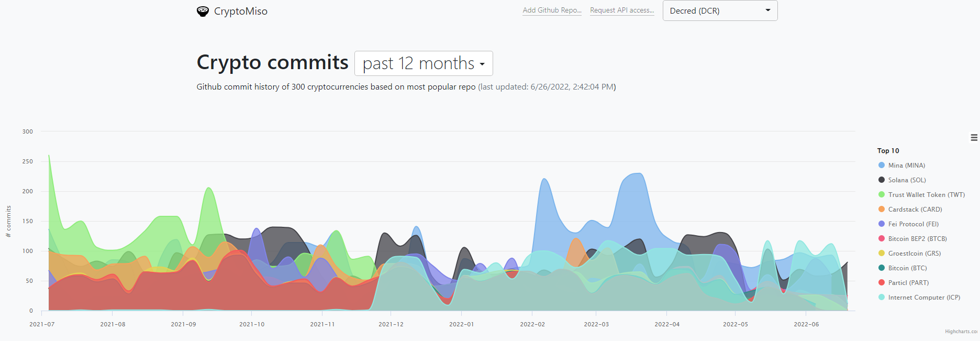Click the 2021-07 x-axis label

coord(42,325)
